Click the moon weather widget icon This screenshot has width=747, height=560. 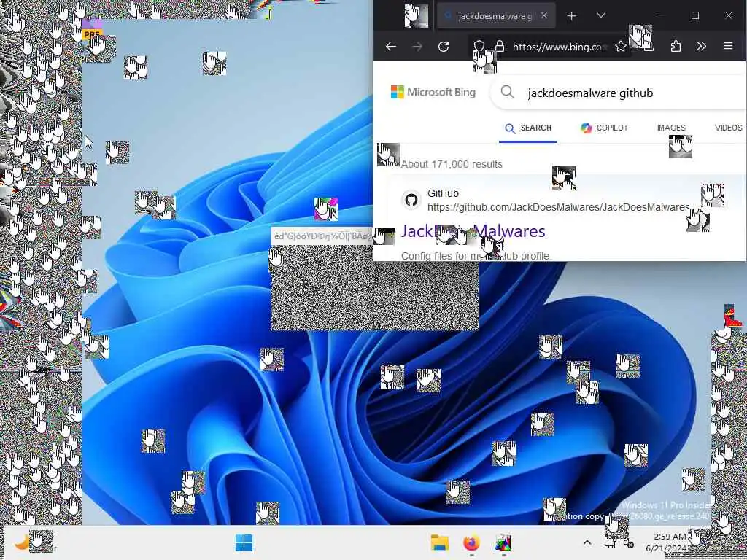pos(21,542)
